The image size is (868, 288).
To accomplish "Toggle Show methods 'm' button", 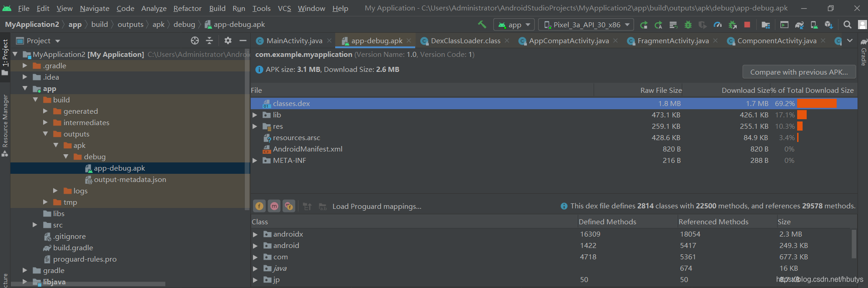I will coord(274,206).
